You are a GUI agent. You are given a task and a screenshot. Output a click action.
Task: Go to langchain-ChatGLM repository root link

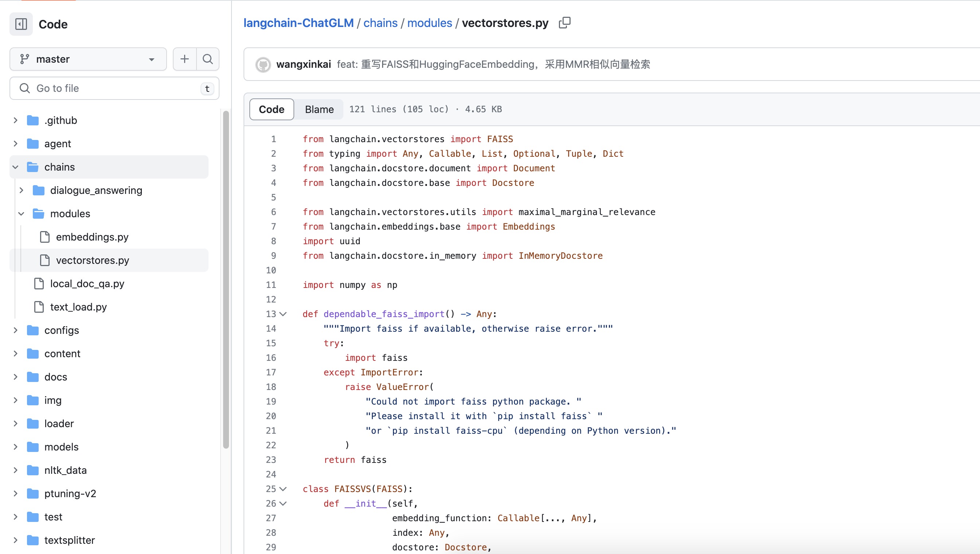coord(299,23)
